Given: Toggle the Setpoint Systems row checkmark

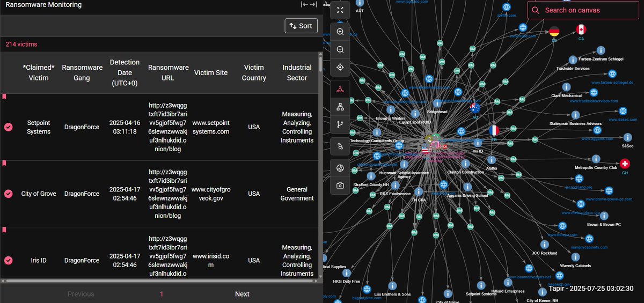Looking at the screenshot, I should pyautogui.click(x=9, y=127).
